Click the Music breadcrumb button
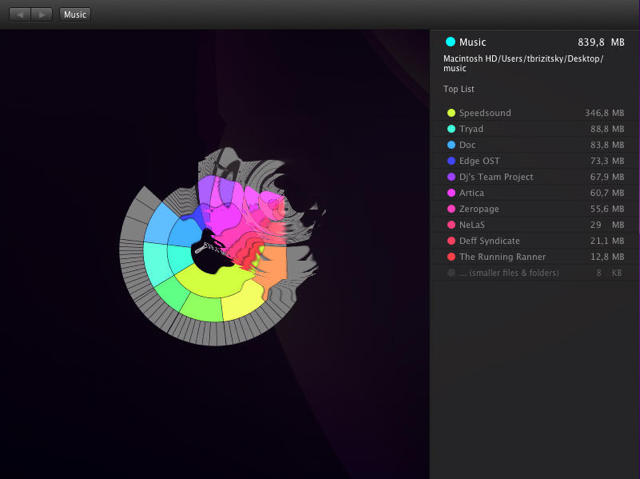The width and height of the screenshot is (640, 479). point(75,15)
